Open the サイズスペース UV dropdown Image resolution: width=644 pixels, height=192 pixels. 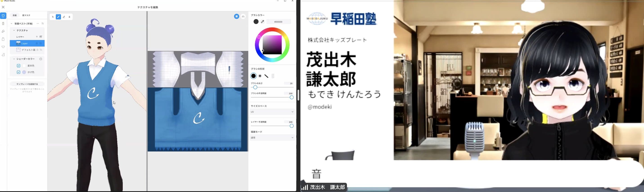click(272, 112)
